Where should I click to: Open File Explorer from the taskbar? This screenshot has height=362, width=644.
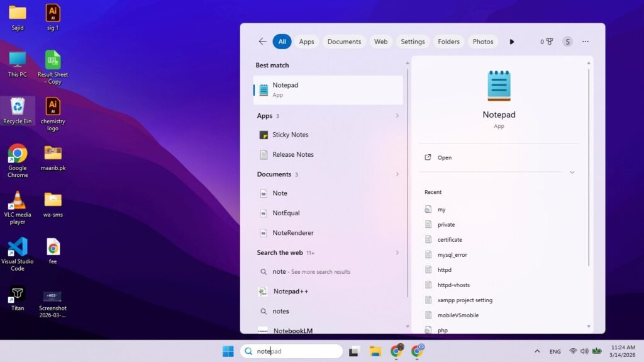coord(375,351)
